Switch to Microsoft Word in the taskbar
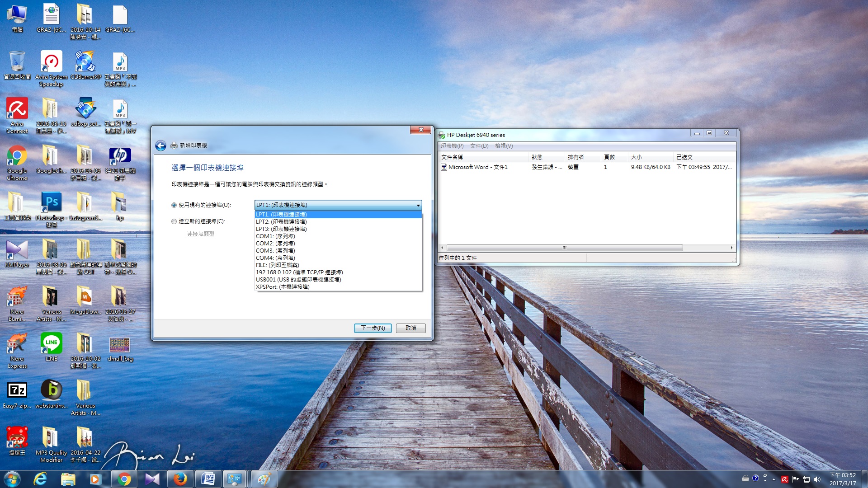868x488 pixels. point(208,479)
